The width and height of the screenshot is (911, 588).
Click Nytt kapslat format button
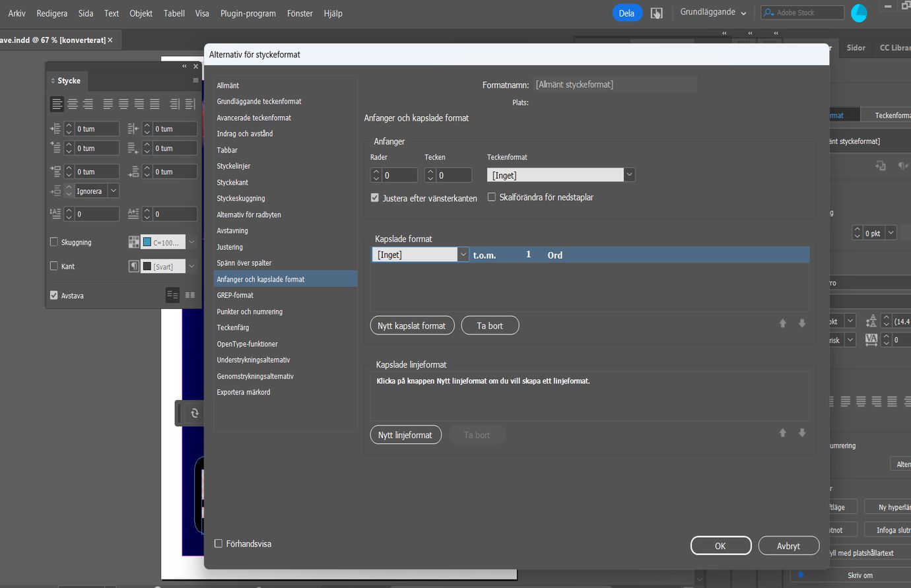[x=412, y=325]
